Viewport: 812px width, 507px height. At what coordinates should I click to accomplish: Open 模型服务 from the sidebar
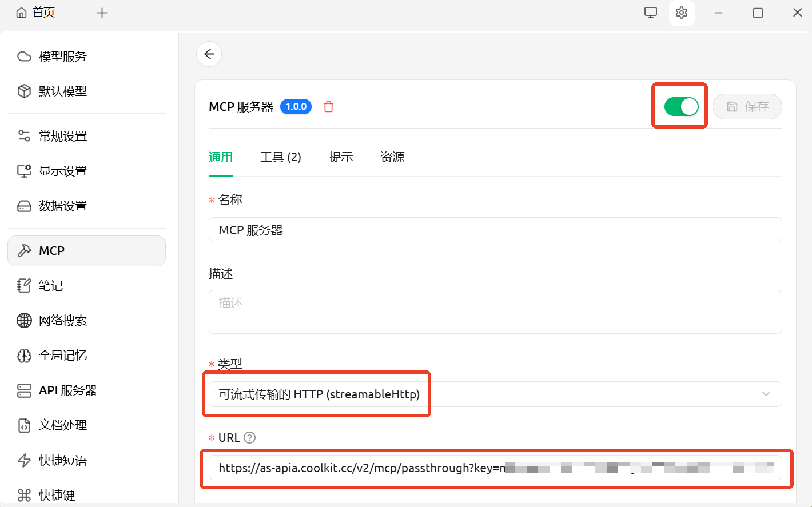[62, 57]
